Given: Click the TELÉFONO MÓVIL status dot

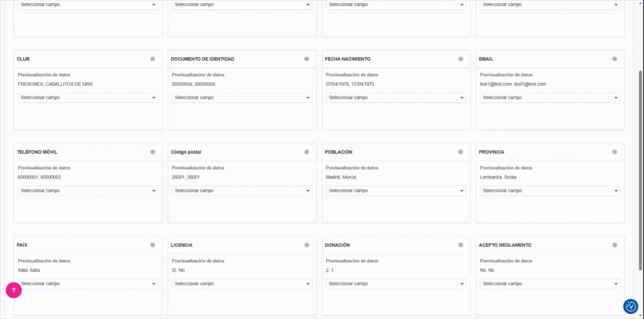Looking at the screenshot, I should [x=153, y=152].
